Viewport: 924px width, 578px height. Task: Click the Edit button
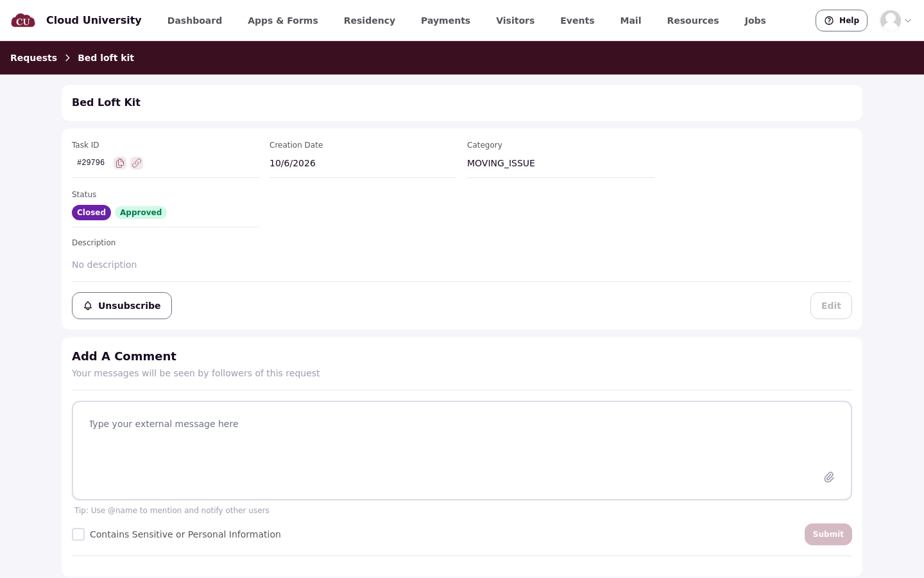(831, 306)
